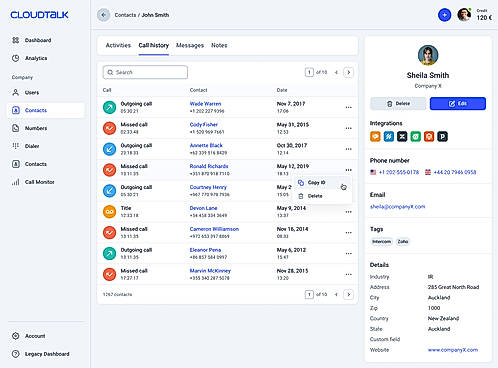Open the Notes tab

click(219, 45)
